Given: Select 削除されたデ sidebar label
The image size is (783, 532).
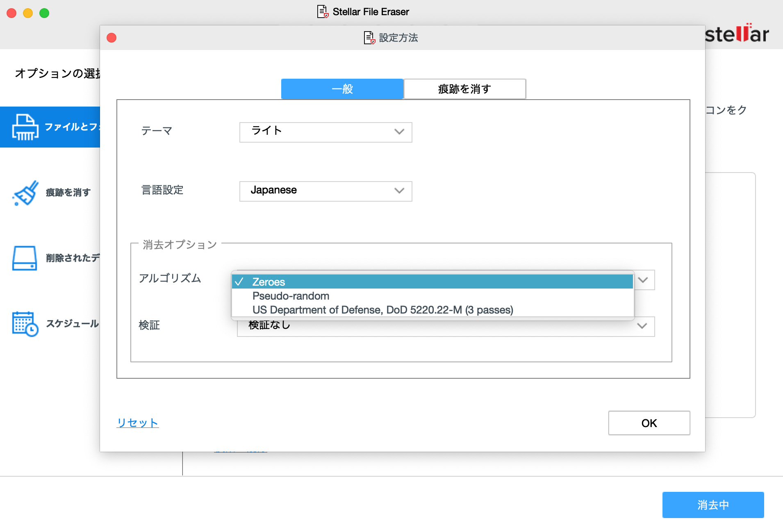Looking at the screenshot, I should coord(73,258).
